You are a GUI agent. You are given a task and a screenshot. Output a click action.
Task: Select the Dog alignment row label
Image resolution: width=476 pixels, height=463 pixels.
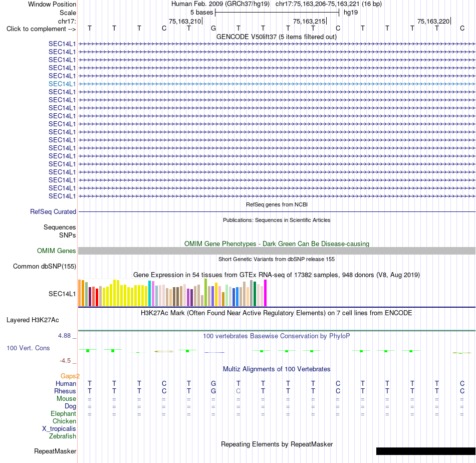[70, 406]
